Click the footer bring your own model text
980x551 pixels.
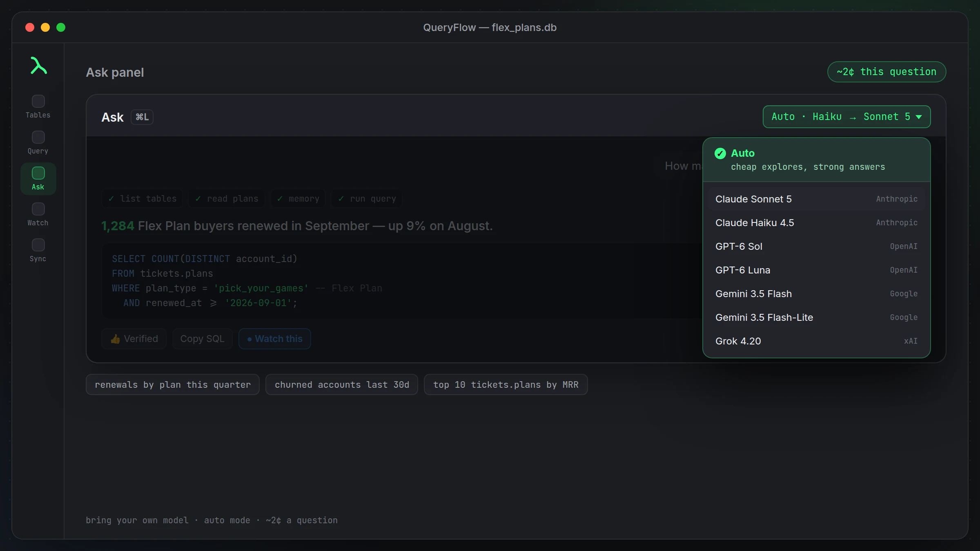[x=212, y=520]
